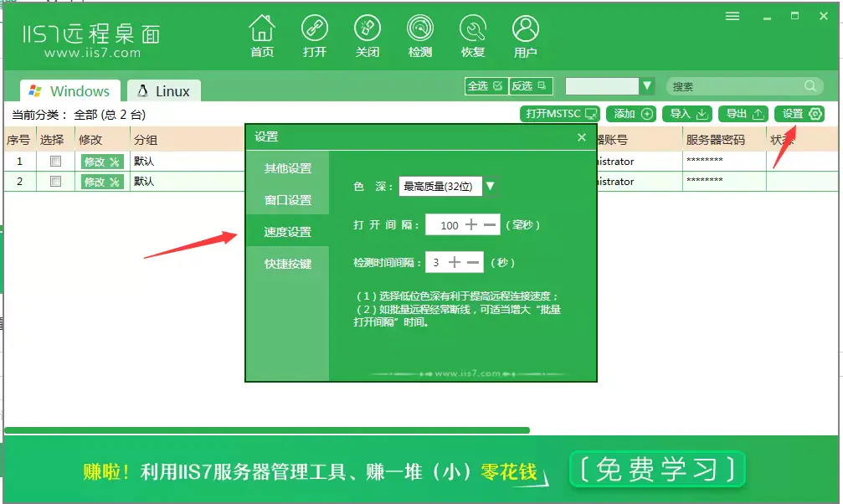Click 当前分类 全部 (总 2 台) label
Viewport: 843px width, 504px height.
pyautogui.click(x=79, y=115)
